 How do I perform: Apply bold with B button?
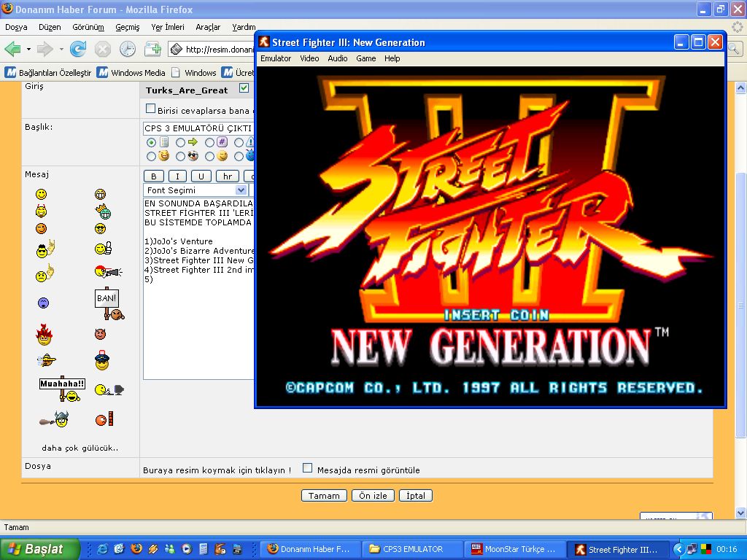[153, 176]
